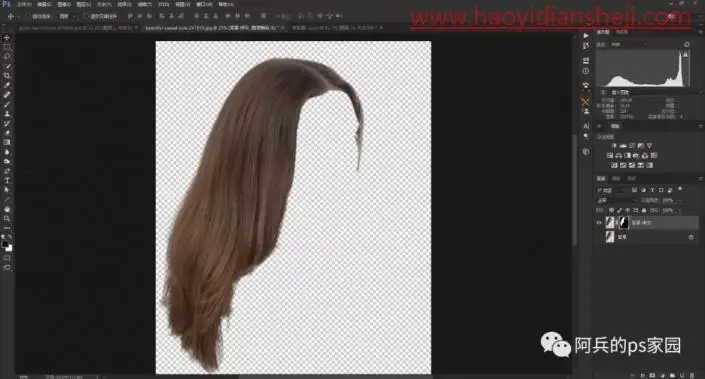The height and width of the screenshot is (379, 705).
Task: Click the histogram cached data warning triangle
Action: [x=686, y=54]
